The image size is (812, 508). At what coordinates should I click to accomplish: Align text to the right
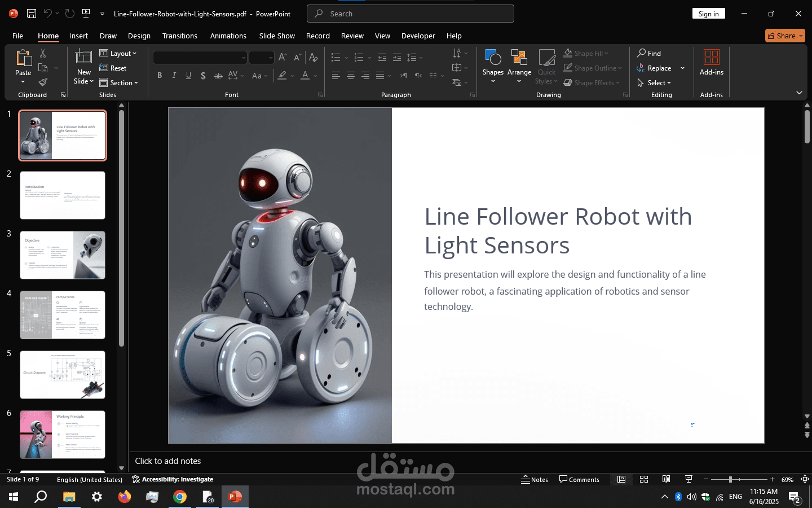[x=365, y=76]
